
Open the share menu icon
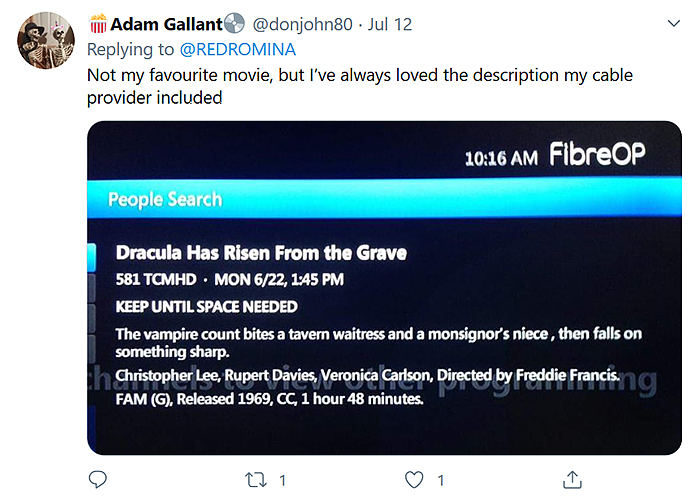(x=573, y=479)
